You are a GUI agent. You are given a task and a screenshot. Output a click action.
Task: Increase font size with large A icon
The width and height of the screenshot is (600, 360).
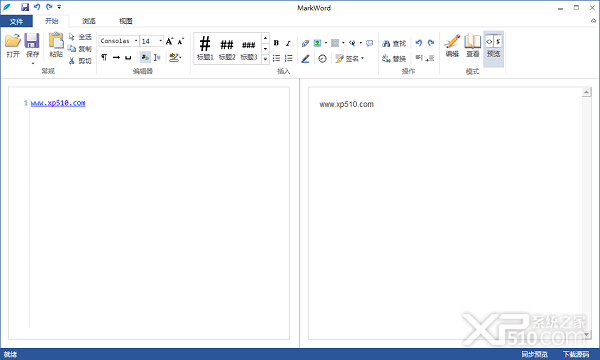[169, 41]
